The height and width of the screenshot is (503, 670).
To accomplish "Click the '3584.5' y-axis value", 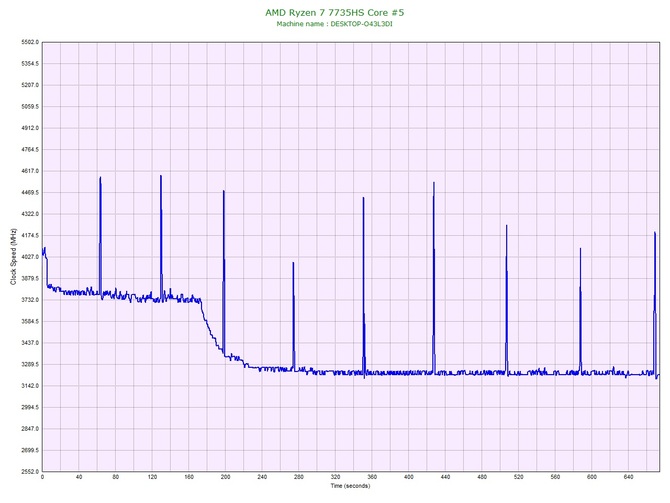I will pos(30,321).
